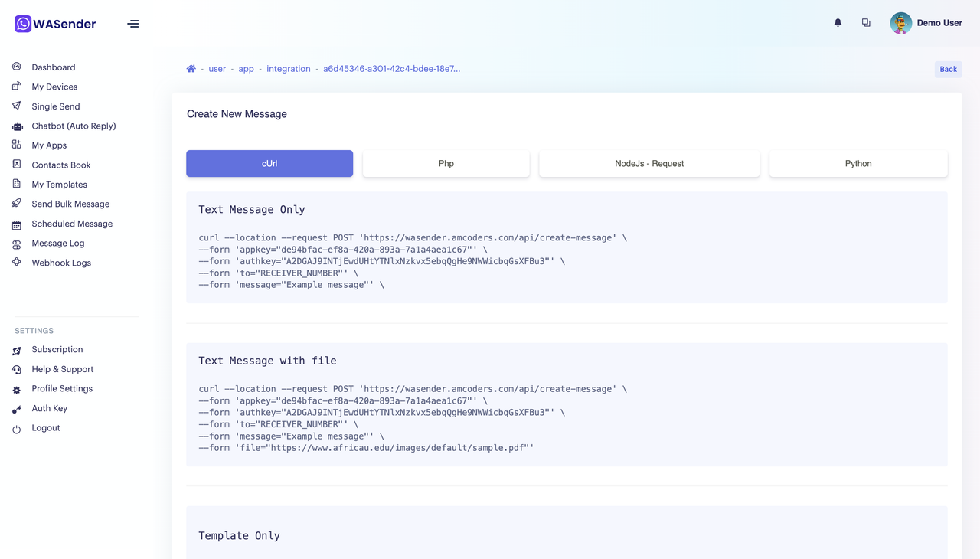The image size is (980, 559).
Task: Go home via breadcrumb house icon
Action: pyautogui.click(x=191, y=69)
